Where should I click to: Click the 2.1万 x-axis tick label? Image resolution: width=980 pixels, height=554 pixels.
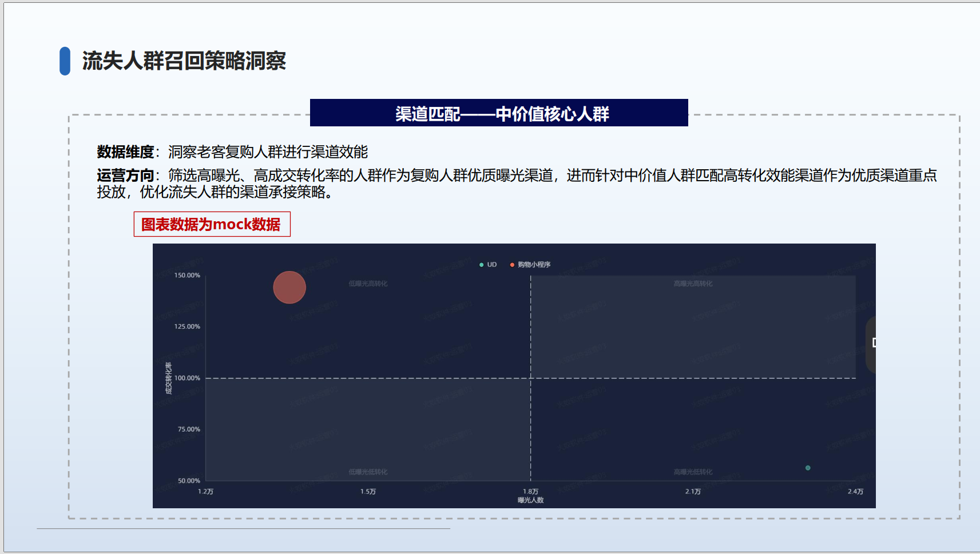tap(693, 492)
